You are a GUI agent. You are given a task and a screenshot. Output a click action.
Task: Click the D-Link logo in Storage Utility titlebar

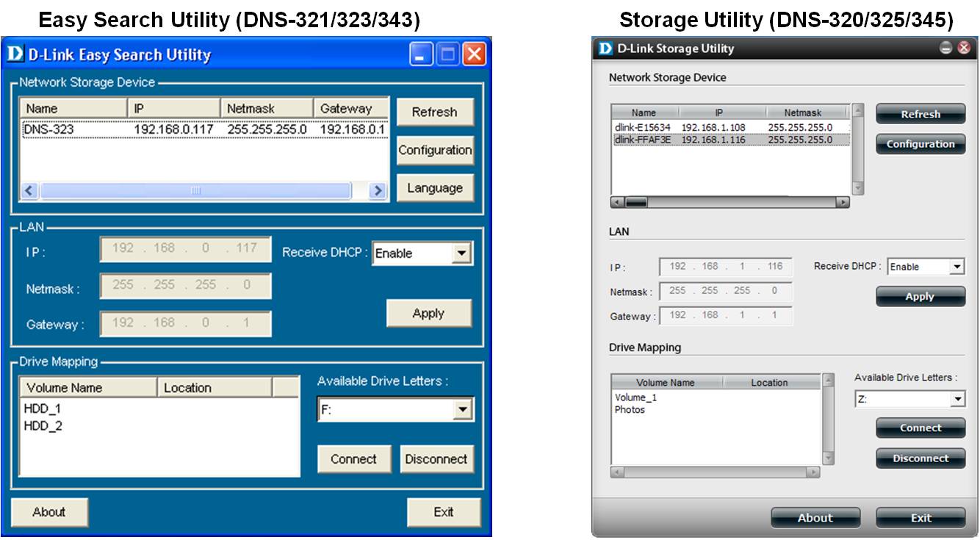pyautogui.click(x=608, y=48)
